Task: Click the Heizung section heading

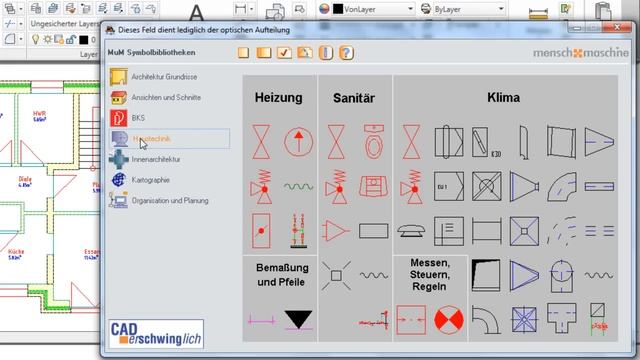Action: click(279, 98)
